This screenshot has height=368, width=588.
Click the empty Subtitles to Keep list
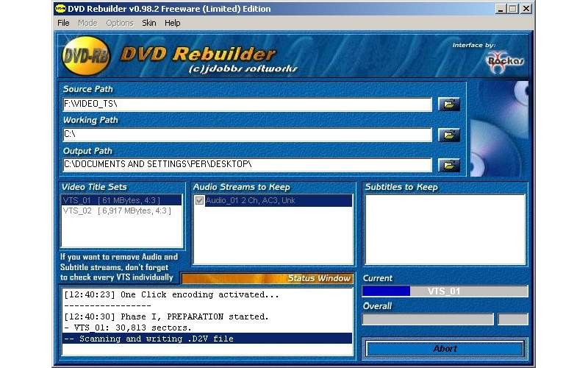(x=445, y=229)
